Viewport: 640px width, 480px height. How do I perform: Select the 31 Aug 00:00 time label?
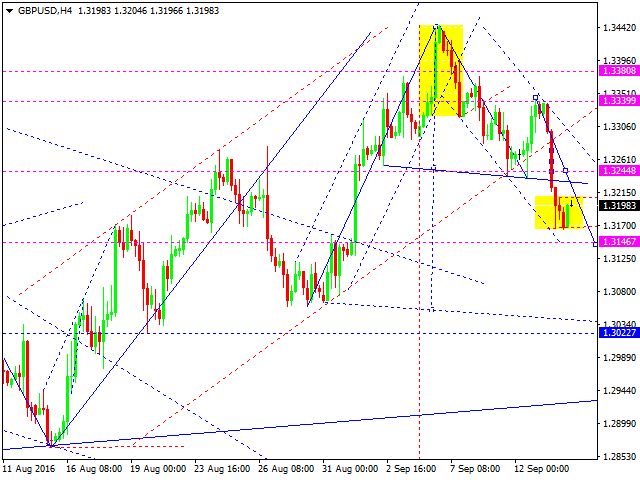point(350,469)
